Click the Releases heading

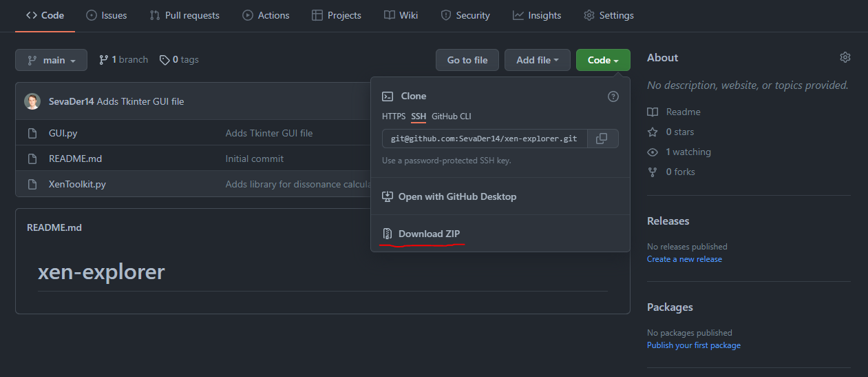(x=668, y=221)
